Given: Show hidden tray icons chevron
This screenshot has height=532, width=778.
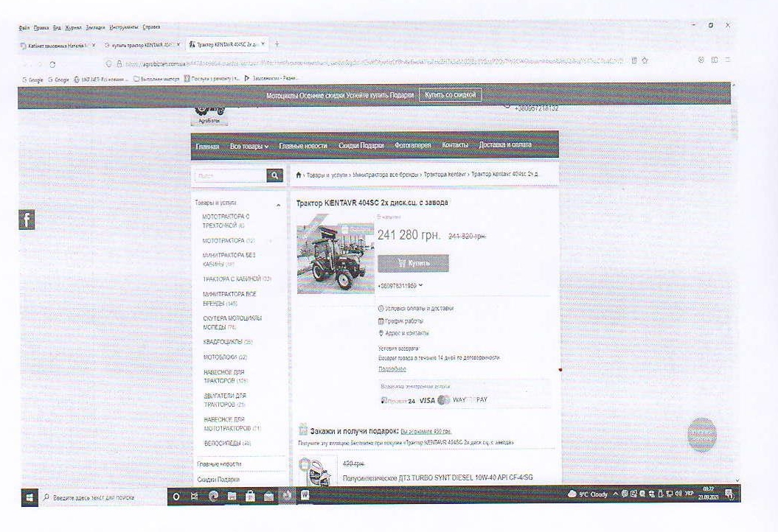Looking at the screenshot, I should click(616, 494).
